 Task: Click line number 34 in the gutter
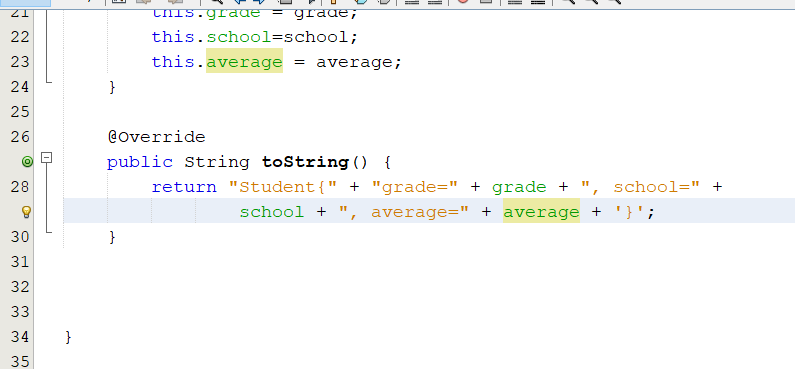(20, 337)
